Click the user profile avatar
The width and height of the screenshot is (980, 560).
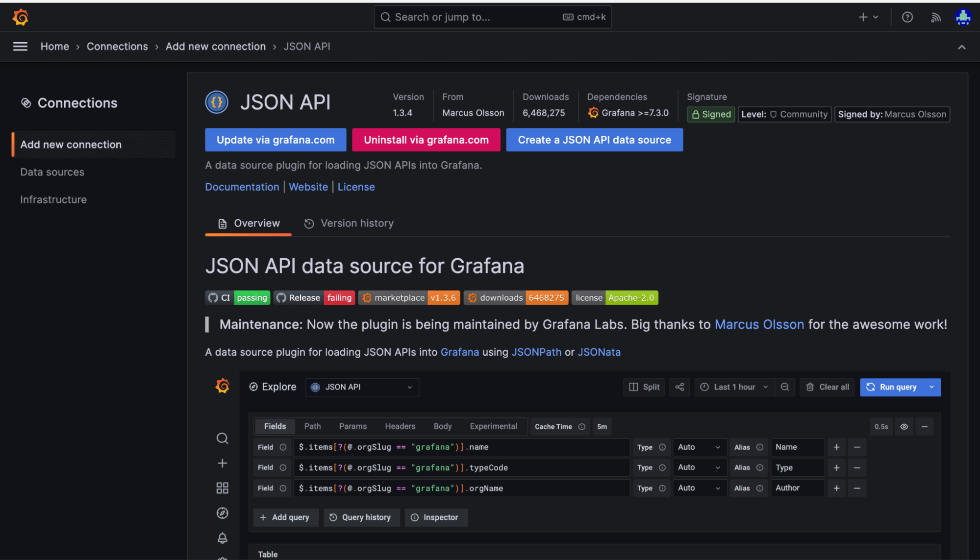pos(963,17)
